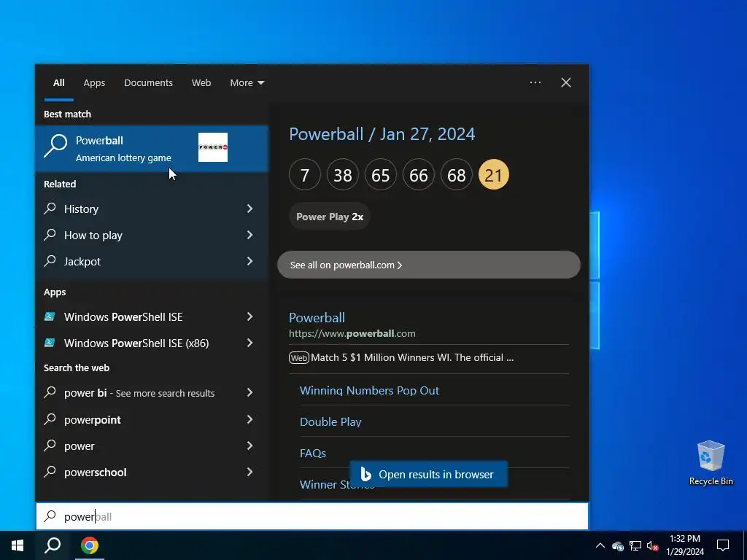Expand the Windows PowerShell ISE arrow
The image size is (747, 560).
pyautogui.click(x=249, y=316)
